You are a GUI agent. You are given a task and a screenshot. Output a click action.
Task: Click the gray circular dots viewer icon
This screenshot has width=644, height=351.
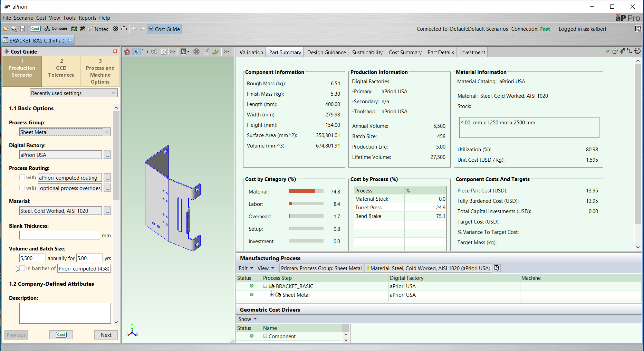click(x=196, y=51)
